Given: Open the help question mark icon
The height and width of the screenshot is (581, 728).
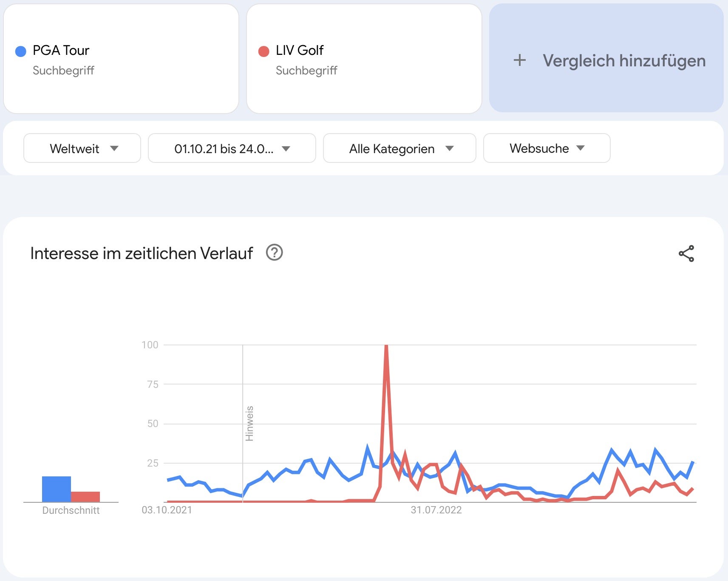Looking at the screenshot, I should click(274, 253).
